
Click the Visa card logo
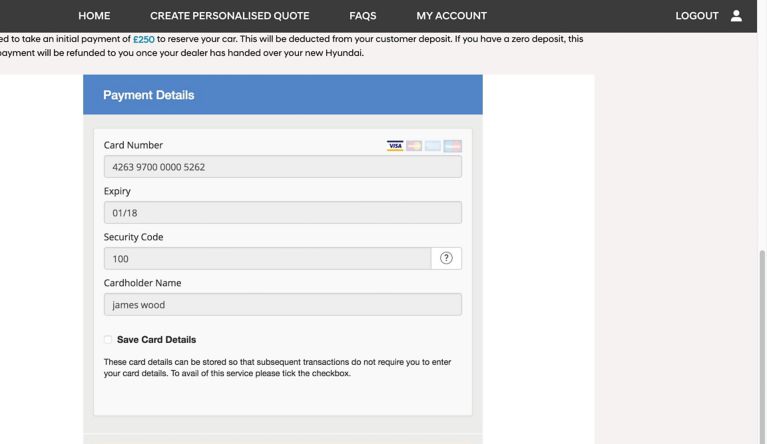click(x=395, y=146)
